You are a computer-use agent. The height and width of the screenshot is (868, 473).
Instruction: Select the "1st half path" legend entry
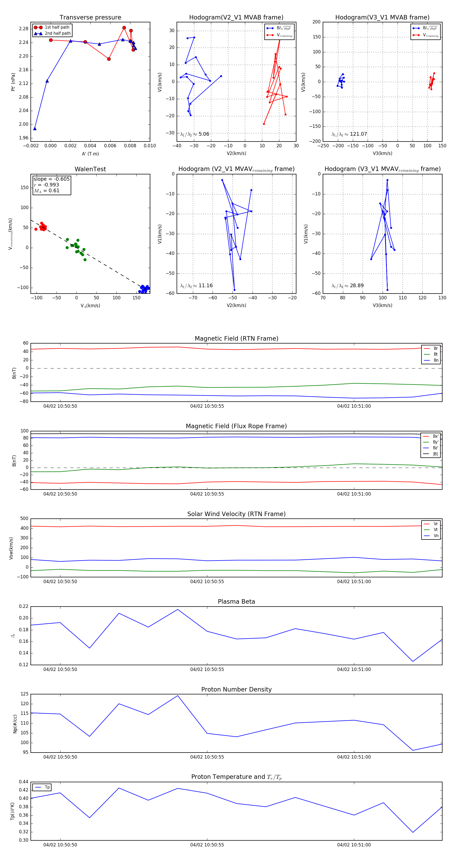56,27
